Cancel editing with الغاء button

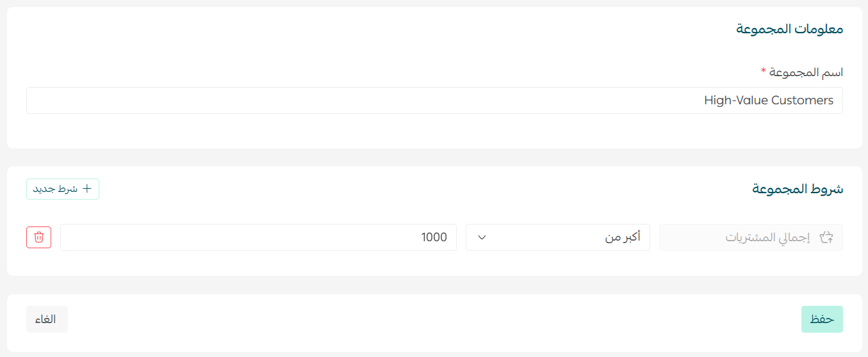point(47,319)
